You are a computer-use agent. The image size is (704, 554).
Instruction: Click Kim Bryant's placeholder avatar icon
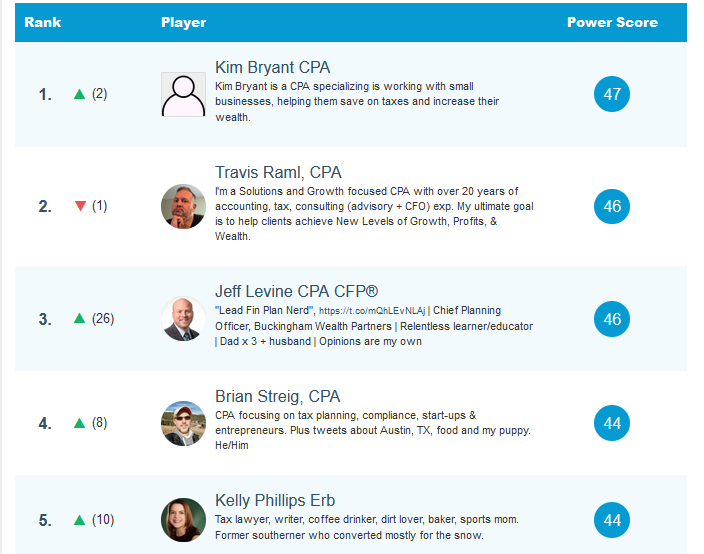183,95
